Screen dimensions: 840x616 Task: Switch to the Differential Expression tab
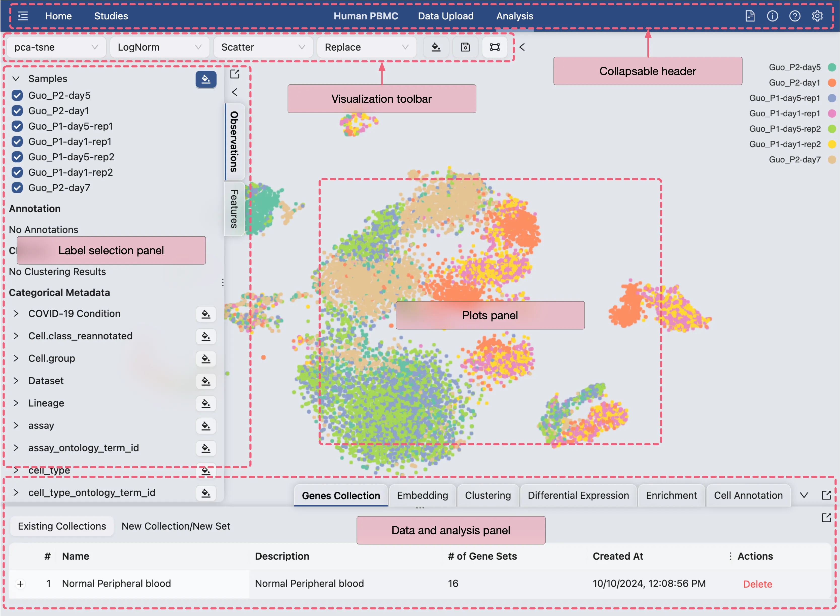(x=578, y=495)
